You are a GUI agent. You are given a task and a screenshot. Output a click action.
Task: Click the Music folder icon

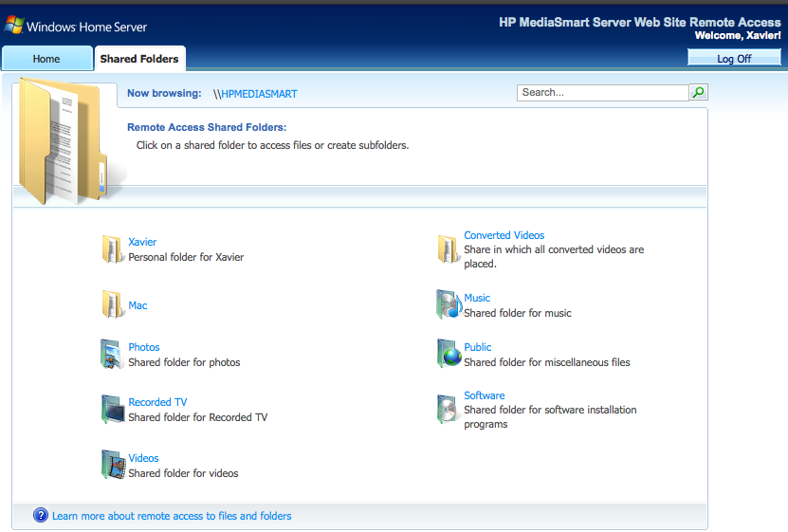tap(449, 304)
